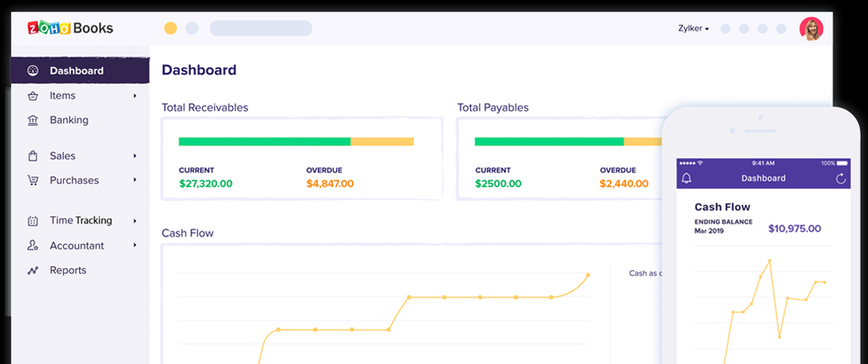The height and width of the screenshot is (364, 868).
Task: Expand the Items submenu arrow
Action: pyautogui.click(x=134, y=96)
